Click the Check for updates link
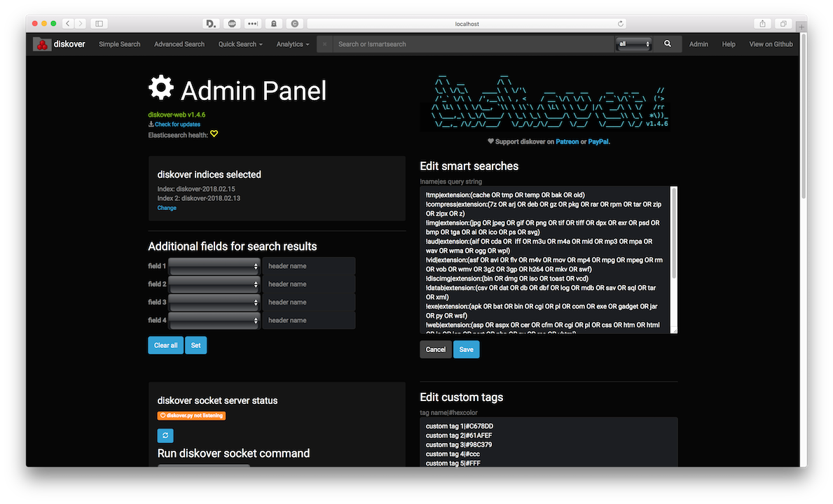Image resolution: width=833 pixels, height=504 pixels. tap(177, 124)
